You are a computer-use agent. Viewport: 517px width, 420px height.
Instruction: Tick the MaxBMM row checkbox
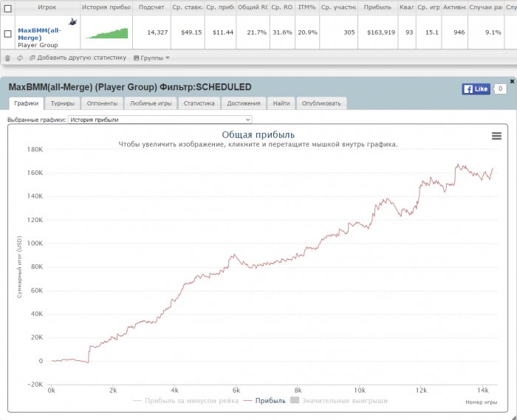pos(7,34)
